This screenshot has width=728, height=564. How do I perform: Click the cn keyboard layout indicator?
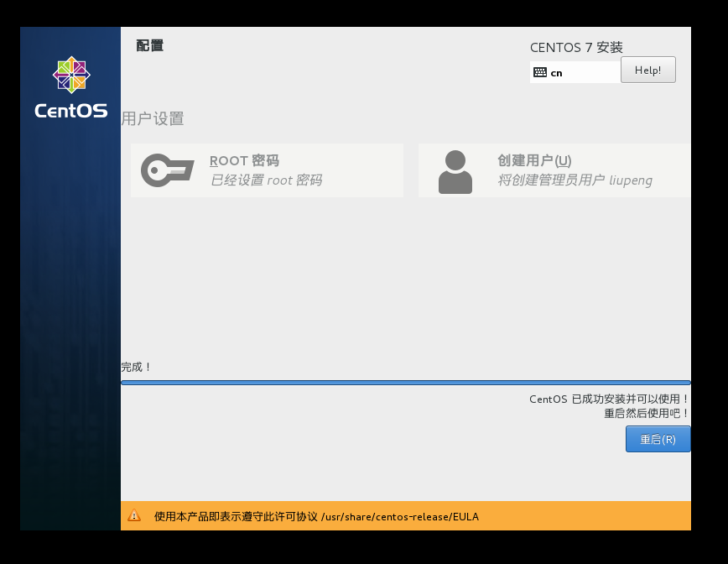[x=575, y=72]
